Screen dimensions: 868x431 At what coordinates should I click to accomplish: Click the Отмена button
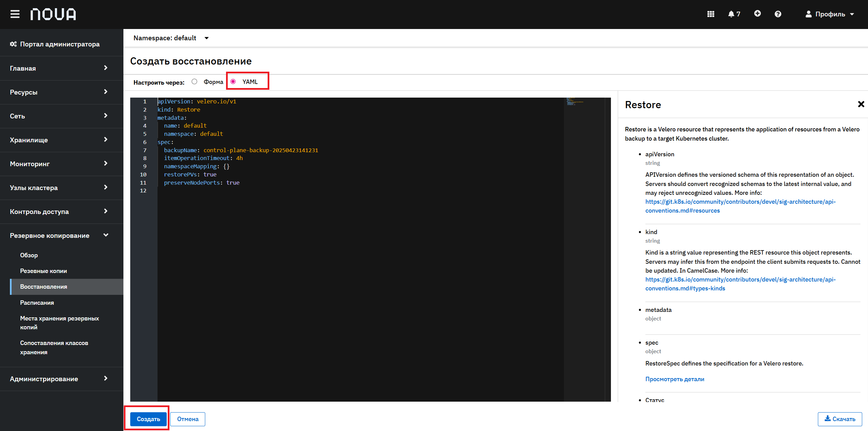coord(188,419)
